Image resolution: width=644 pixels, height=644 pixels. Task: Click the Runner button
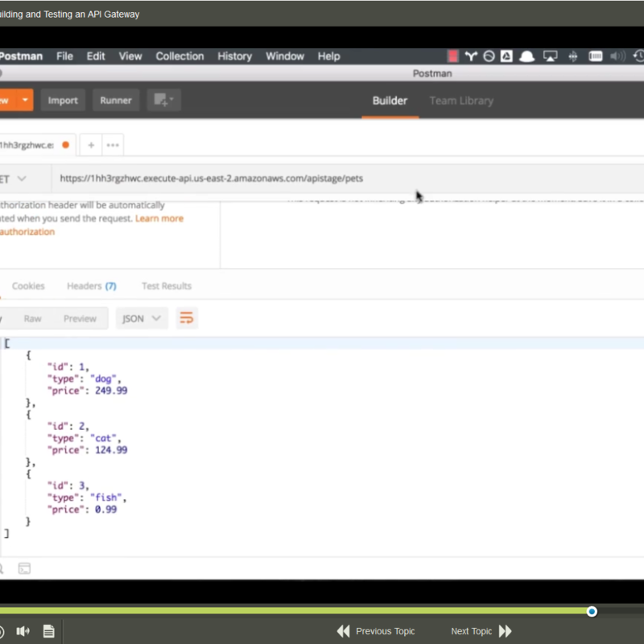click(x=116, y=100)
